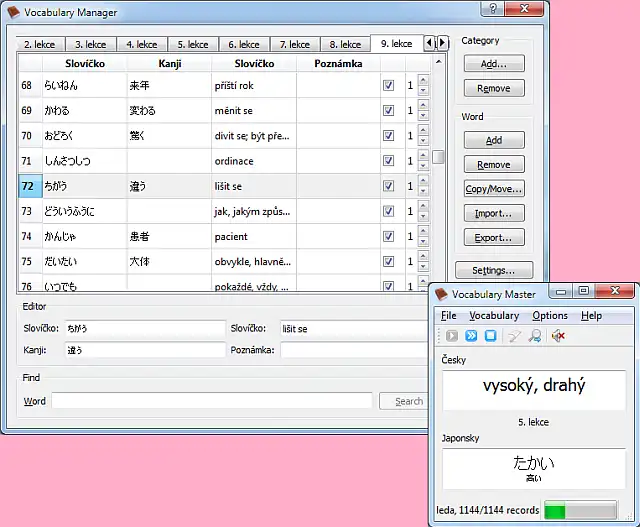Decrease the stepper value in row 73
Image resolution: width=640 pixels, height=527 pixels.
(x=423, y=216)
